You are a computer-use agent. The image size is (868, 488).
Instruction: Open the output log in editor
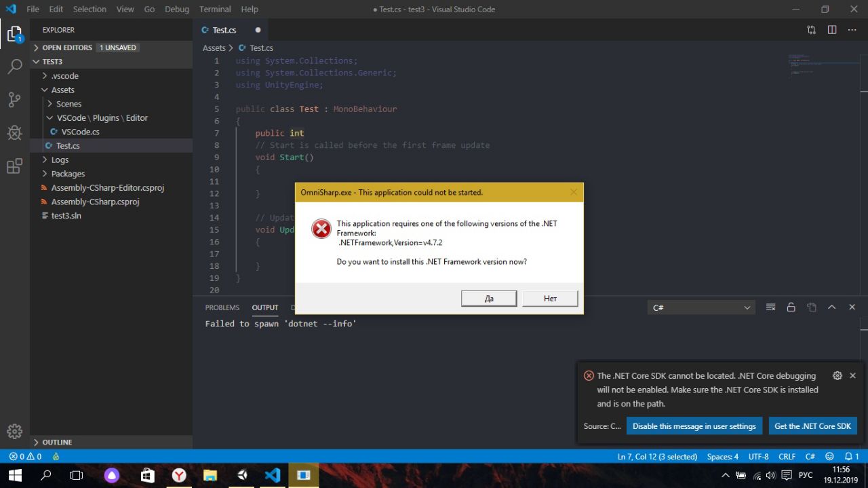811,307
